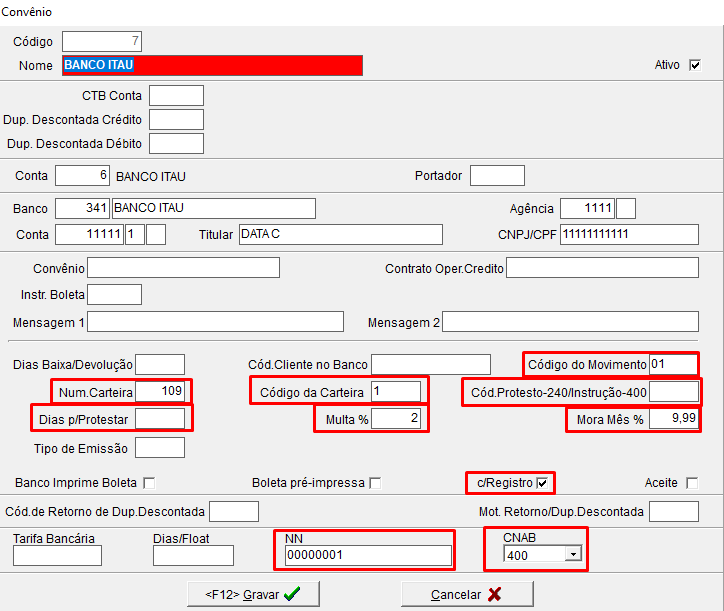Enable Boleta pré-impressa checkbox
The height and width of the screenshot is (611, 724).
point(375,483)
